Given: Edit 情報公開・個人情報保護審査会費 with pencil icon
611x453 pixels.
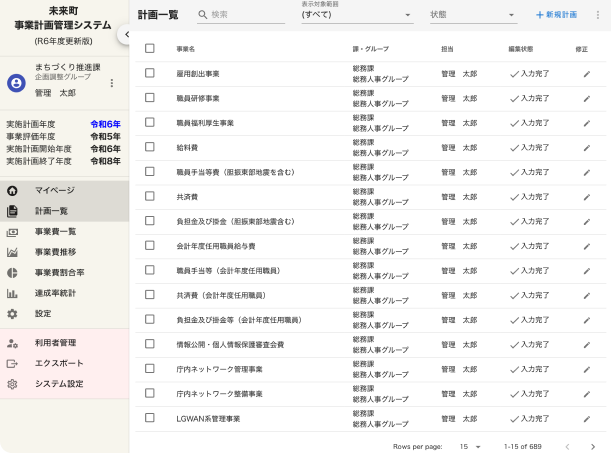Looking at the screenshot, I should point(587,345).
